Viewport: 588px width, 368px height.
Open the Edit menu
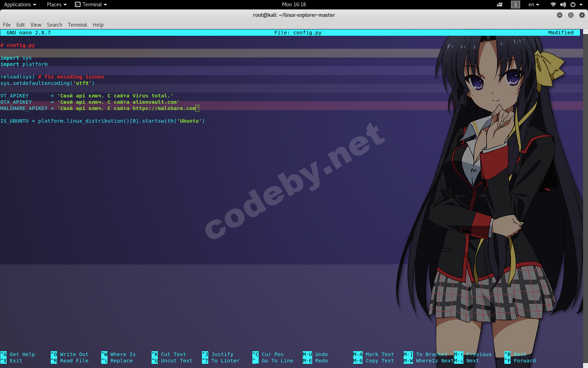20,25
